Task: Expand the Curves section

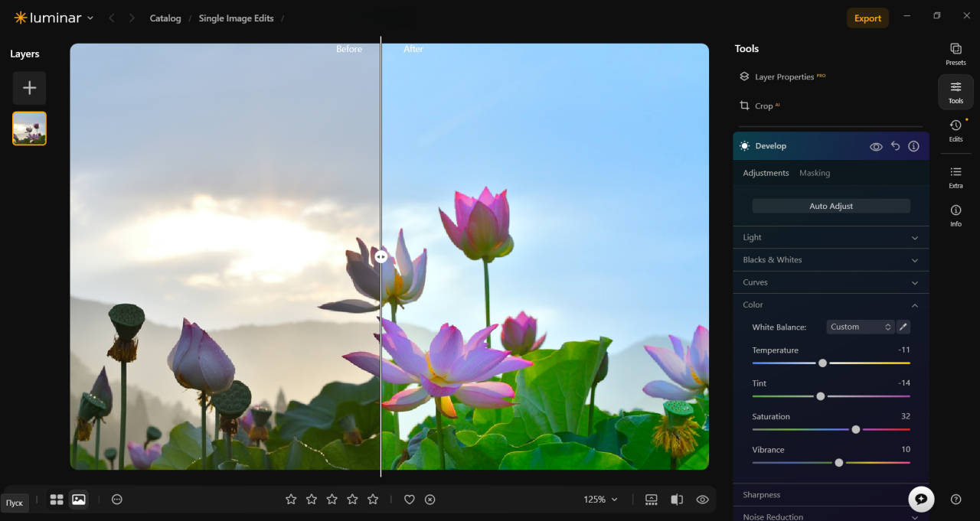Action: [831, 282]
